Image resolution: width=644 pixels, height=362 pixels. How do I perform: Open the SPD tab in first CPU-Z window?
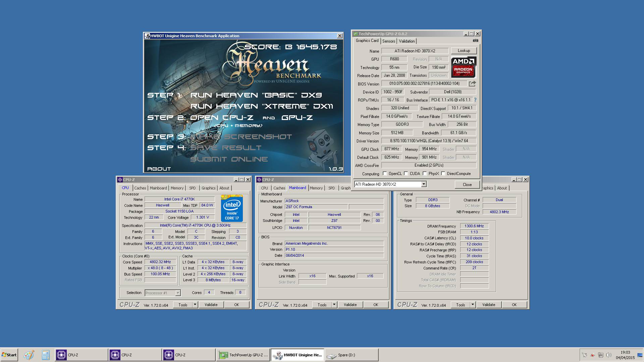point(192,188)
